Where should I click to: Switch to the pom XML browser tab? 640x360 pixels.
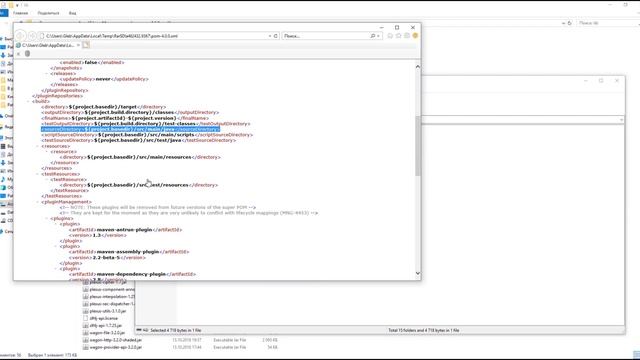pos(48,45)
